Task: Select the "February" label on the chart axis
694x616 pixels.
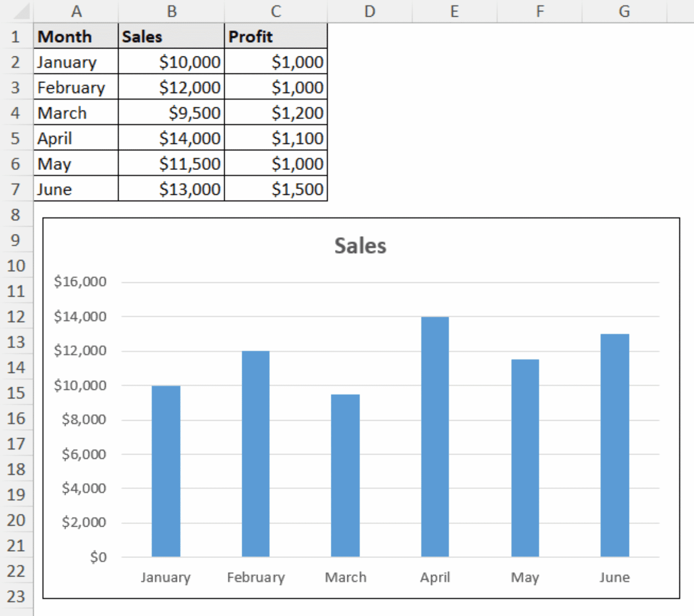Action: (x=256, y=577)
